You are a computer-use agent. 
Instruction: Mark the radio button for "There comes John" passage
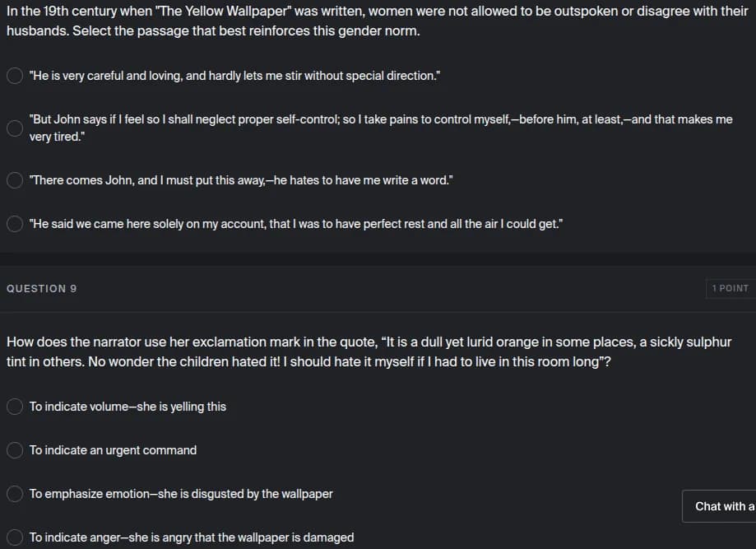point(15,180)
